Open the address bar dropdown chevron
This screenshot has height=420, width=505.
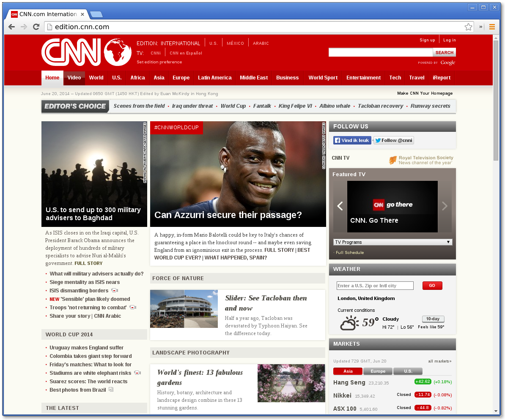point(481,26)
